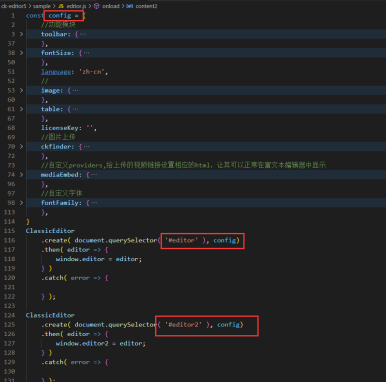Click .catch( on line 129

54,362
